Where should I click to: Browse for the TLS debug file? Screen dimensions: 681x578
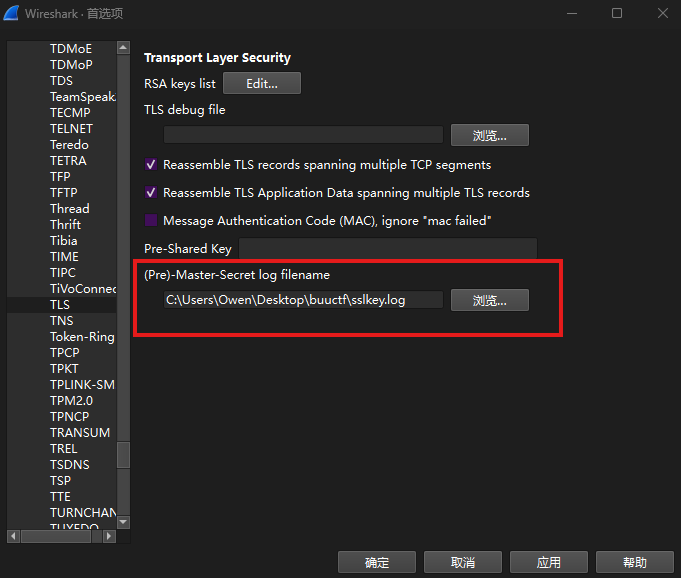click(490, 135)
